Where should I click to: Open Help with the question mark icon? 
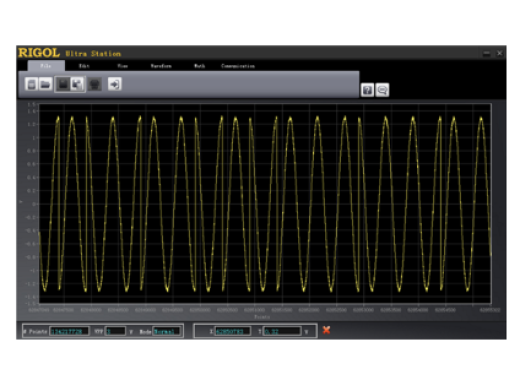tap(367, 90)
